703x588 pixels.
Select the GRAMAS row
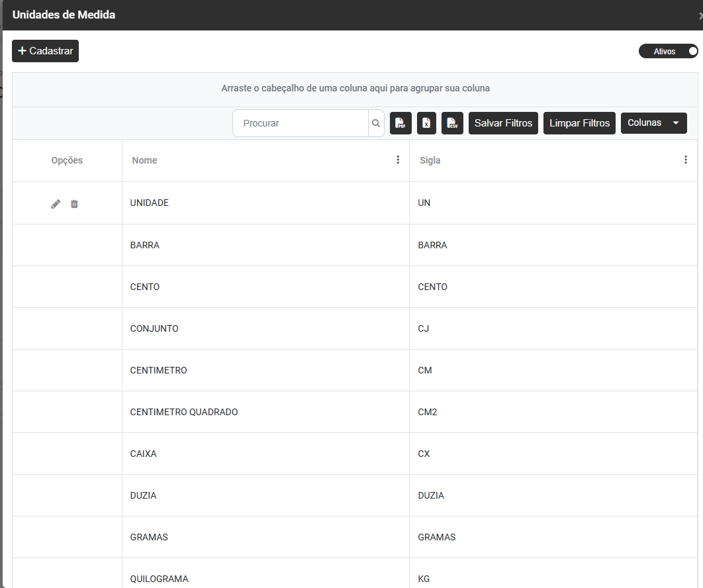coord(149,537)
